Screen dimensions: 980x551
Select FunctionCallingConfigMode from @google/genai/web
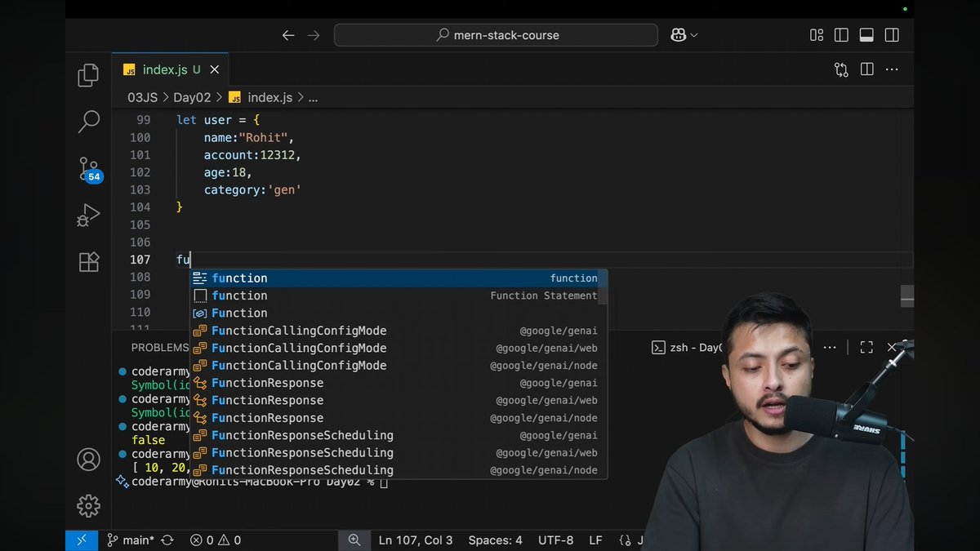[399, 348]
